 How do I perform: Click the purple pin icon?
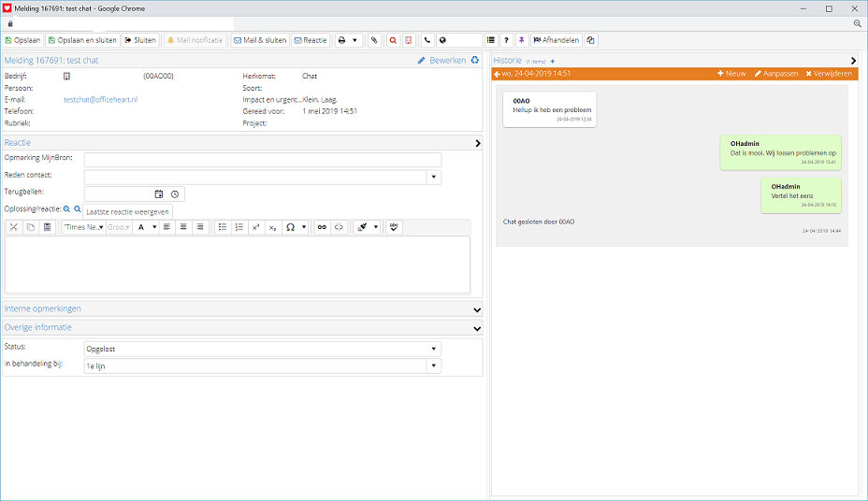tap(522, 40)
